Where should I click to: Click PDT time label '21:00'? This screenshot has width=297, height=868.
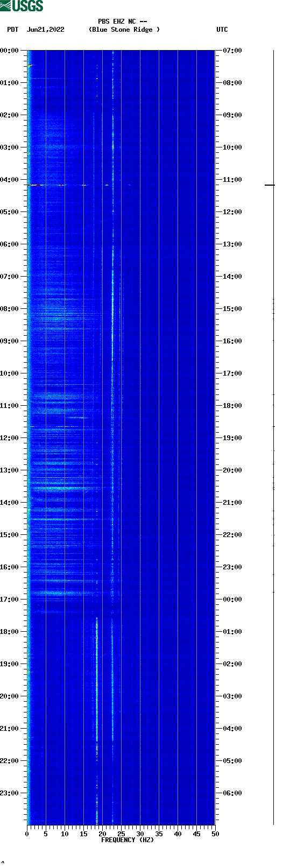pyautogui.click(x=9, y=729)
